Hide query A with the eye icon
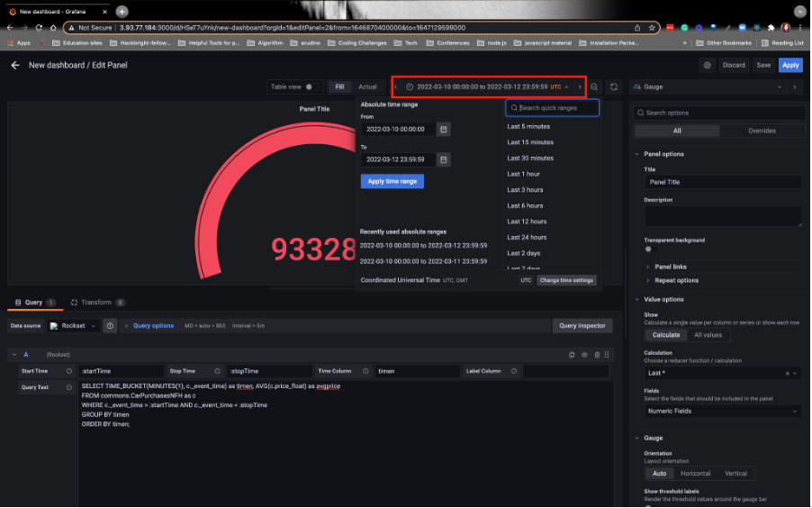Image resolution: width=812 pixels, height=508 pixels. coord(584,355)
